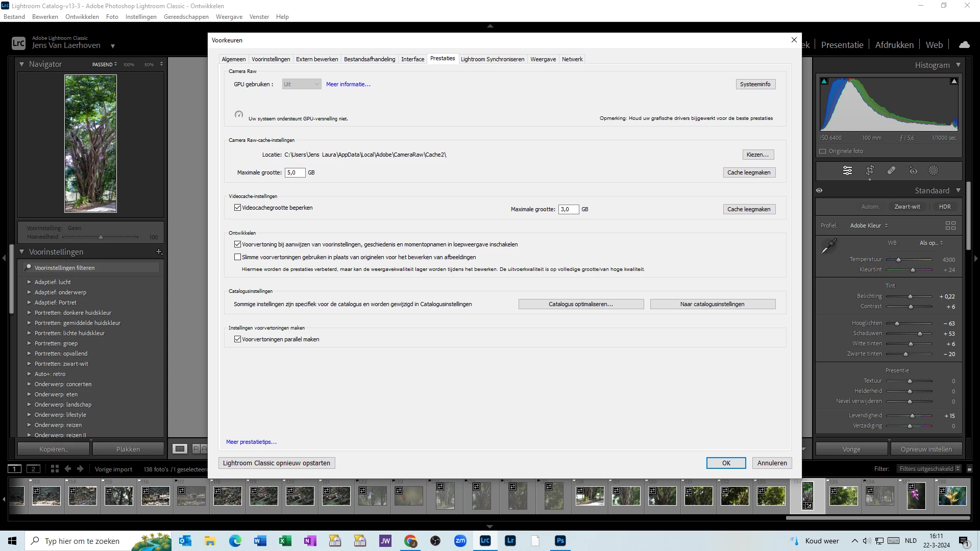Switch to the Interface tab
The image size is (980, 551).
(412, 59)
